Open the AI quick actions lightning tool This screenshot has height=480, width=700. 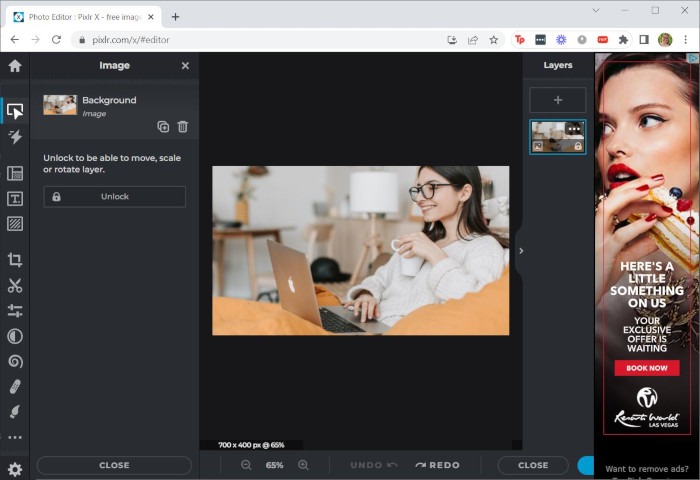pos(15,137)
